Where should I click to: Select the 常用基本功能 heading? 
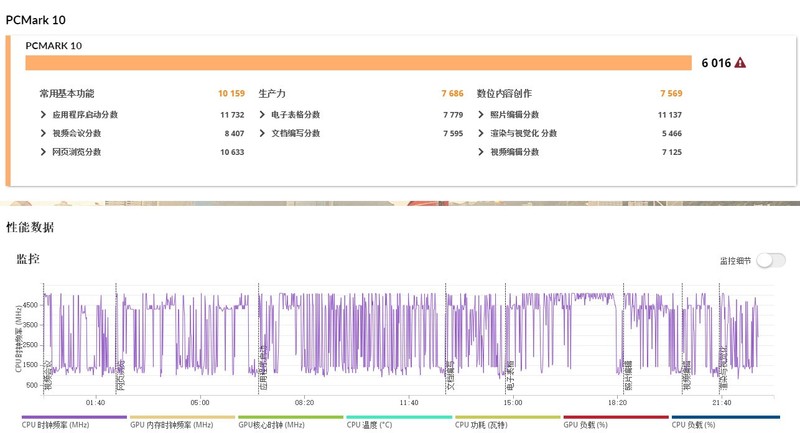pyautogui.click(x=67, y=93)
